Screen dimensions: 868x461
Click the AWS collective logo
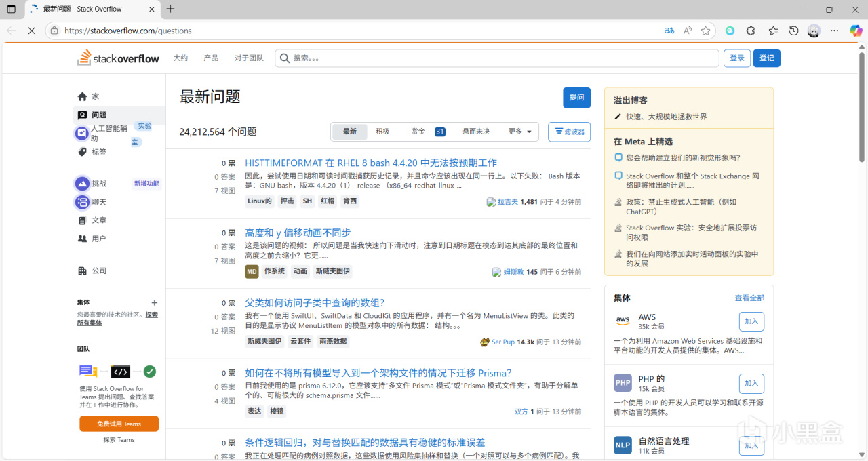623,321
